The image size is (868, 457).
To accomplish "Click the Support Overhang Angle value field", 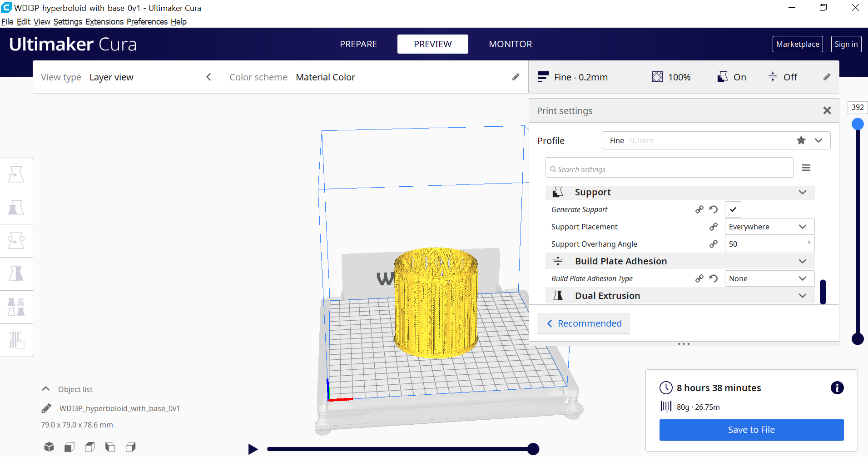I will point(769,244).
